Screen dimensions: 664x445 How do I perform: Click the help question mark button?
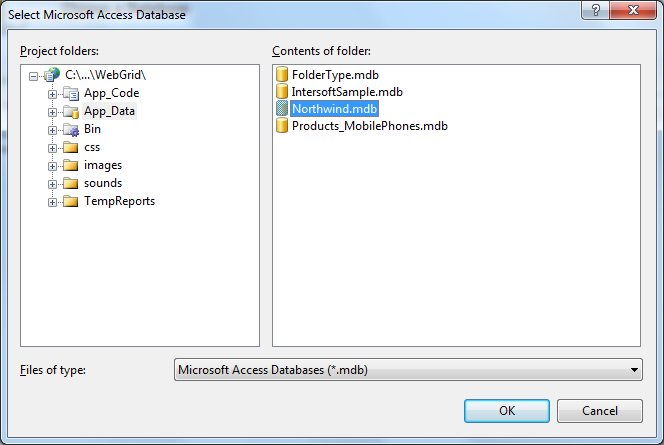point(596,11)
